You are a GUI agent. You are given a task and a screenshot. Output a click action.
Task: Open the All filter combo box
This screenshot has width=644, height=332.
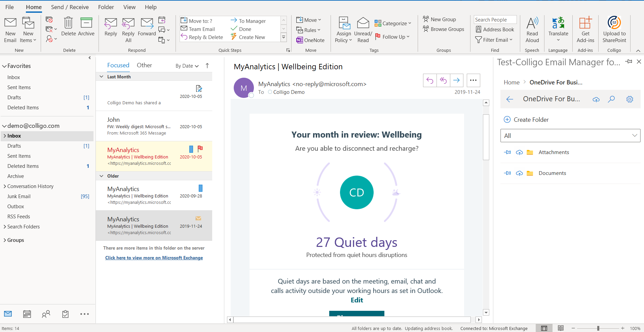[570, 136]
